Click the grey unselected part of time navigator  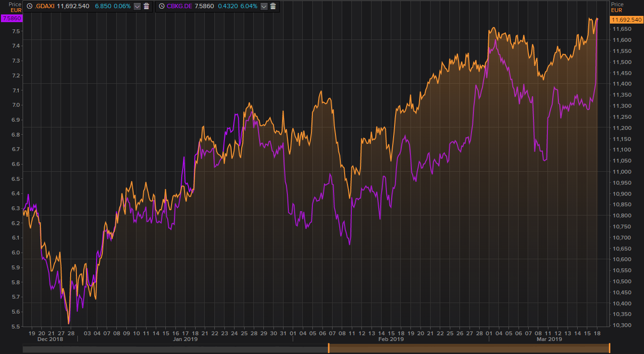point(175,349)
